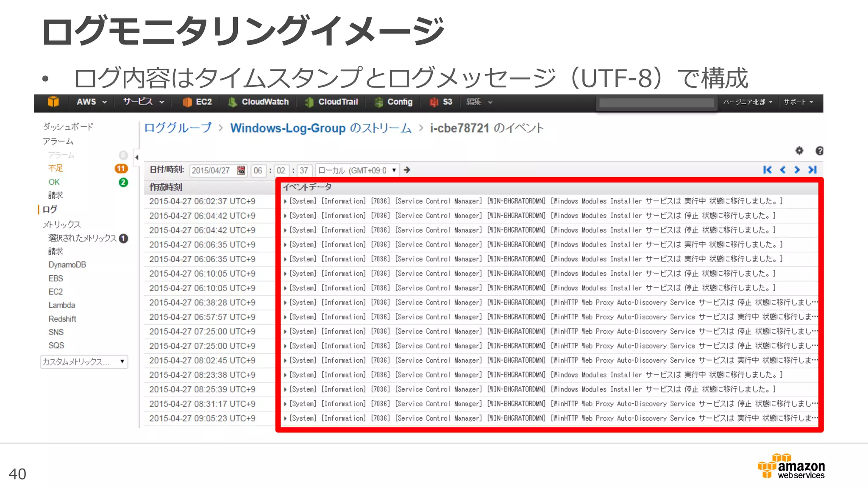Open EC2 metrics in the sidebar
868x488 pixels.
point(56,292)
